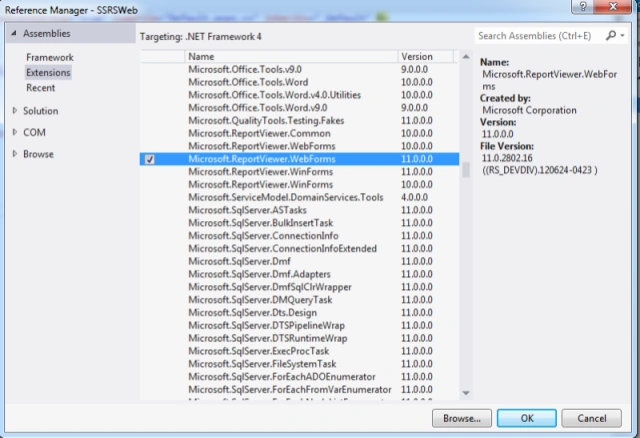The height and width of the screenshot is (438, 640).
Task: Click the assembly list scrollbar thumb
Action: (x=466, y=169)
